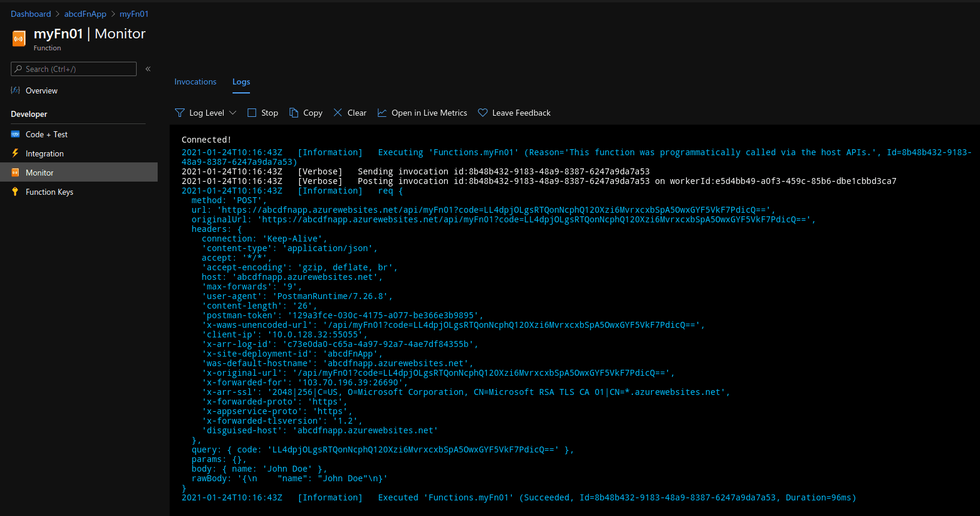Go to abcdFnApp breadcrumb
Viewport: 980px width, 516px height.
(x=85, y=14)
